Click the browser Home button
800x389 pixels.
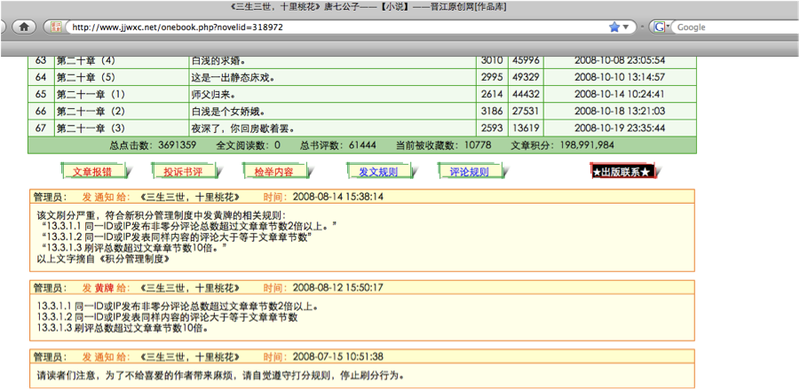coord(24,27)
